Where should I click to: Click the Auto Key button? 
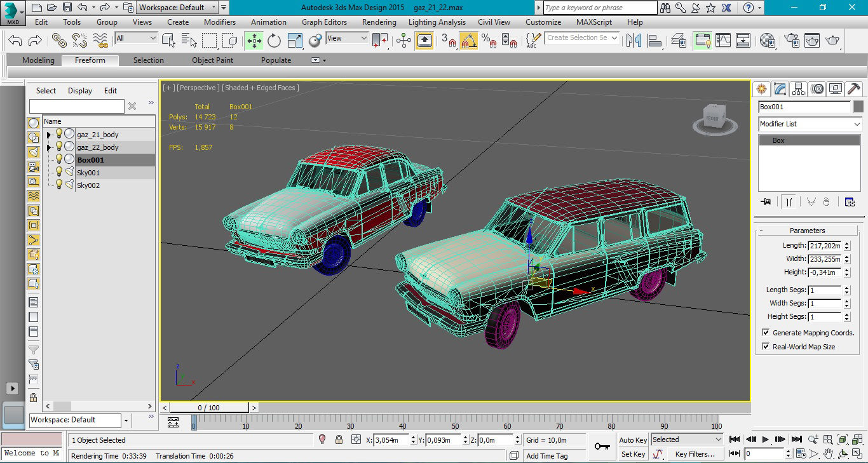coord(633,440)
